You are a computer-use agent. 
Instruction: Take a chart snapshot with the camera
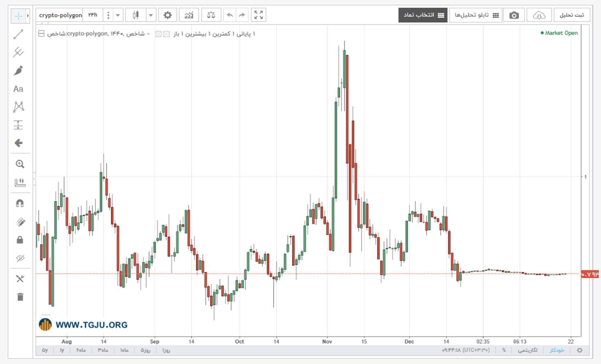pyautogui.click(x=514, y=15)
